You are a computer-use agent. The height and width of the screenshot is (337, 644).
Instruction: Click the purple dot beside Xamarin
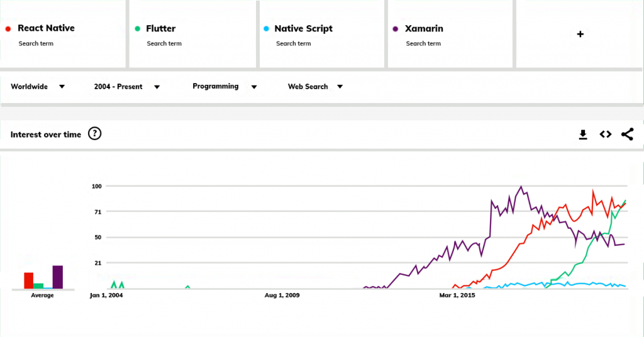coord(395,29)
